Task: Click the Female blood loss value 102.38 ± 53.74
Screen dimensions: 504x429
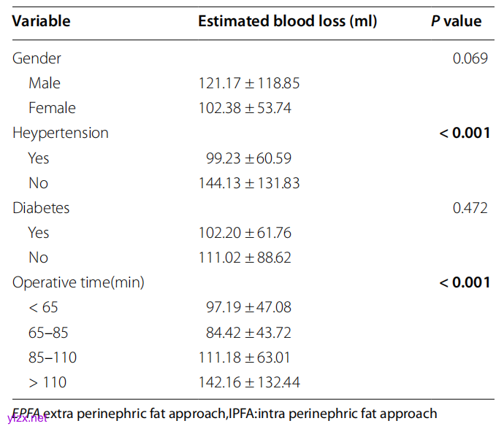Action: pos(245,108)
